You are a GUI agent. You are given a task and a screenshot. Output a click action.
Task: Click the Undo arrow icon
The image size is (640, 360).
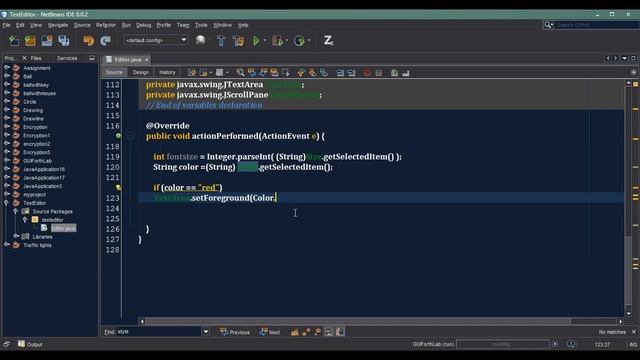(x=89, y=40)
